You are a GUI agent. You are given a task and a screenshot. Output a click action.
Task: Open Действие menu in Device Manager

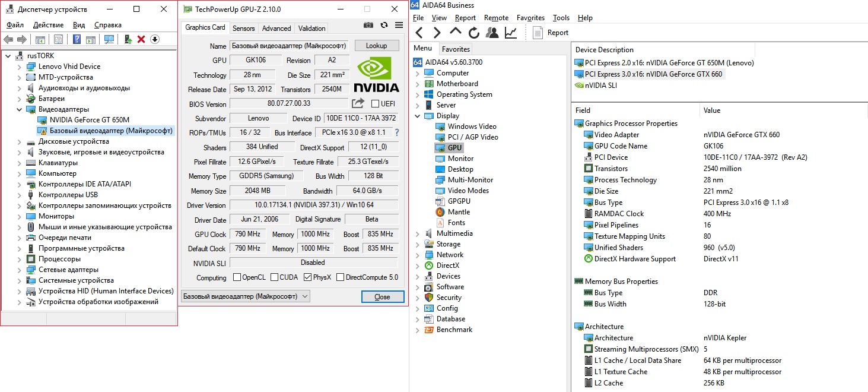tap(49, 25)
